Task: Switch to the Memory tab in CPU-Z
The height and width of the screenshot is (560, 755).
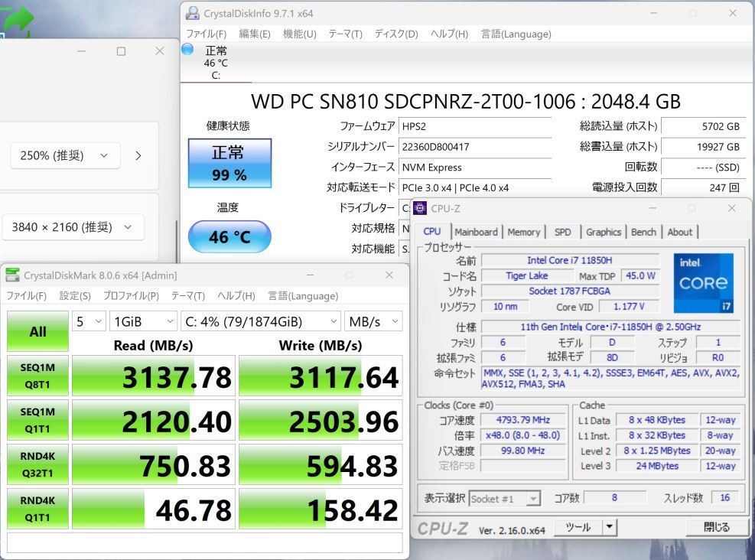Action: click(x=523, y=232)
